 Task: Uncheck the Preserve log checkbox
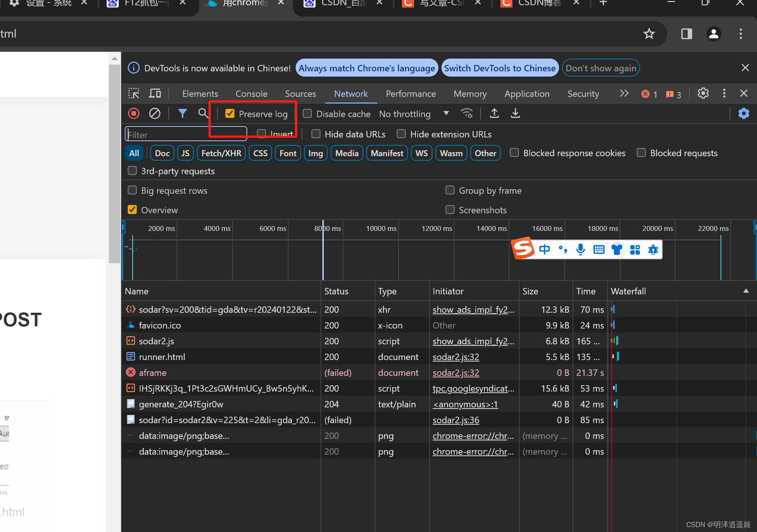(230, 114)
